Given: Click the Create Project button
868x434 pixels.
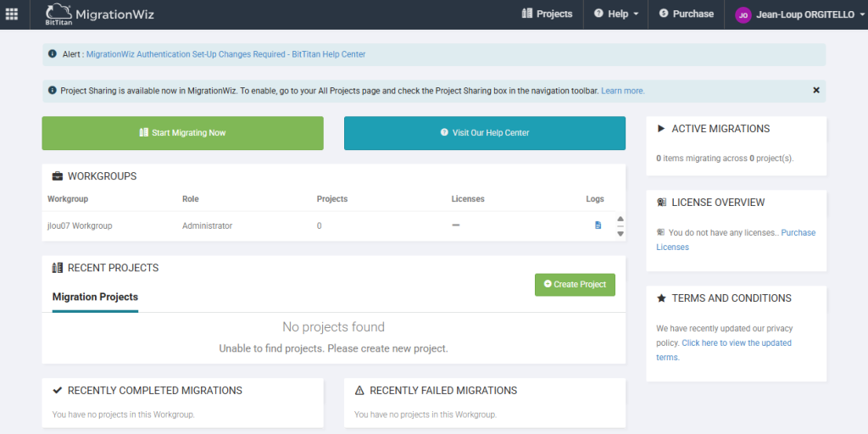Looking at the screenshot, I should (575, 285).
